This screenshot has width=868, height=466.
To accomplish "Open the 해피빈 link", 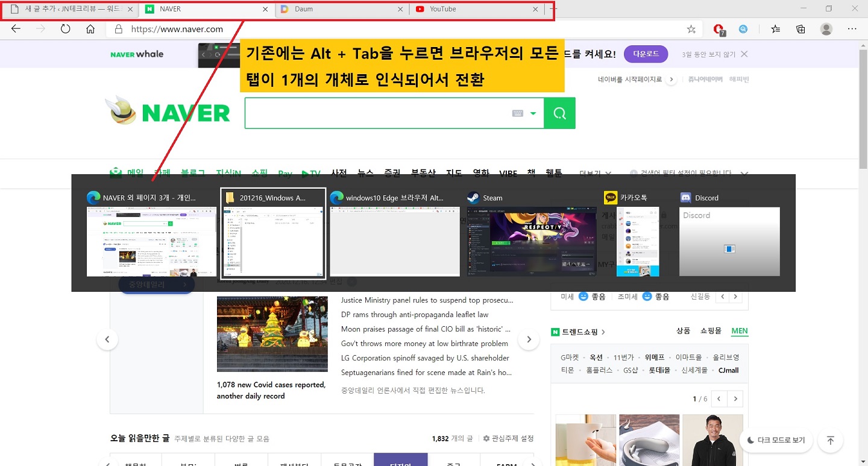I will pyautogui.click(x=738, y=80).
